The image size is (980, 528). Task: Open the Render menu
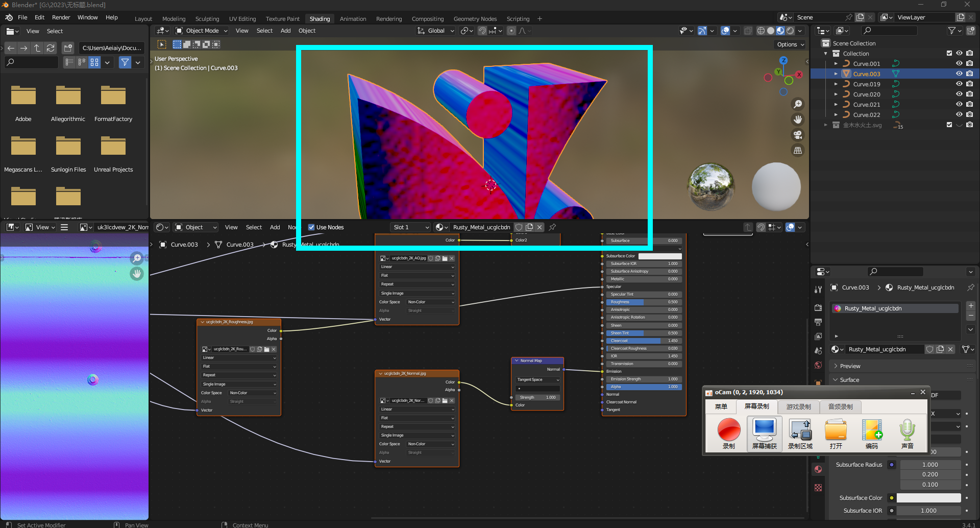[x=61, y=17]
